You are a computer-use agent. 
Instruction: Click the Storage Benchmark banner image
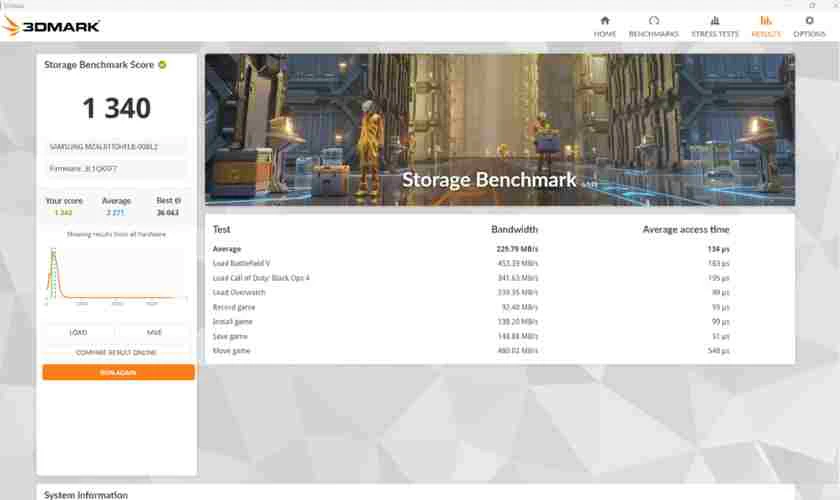point(499,129)
